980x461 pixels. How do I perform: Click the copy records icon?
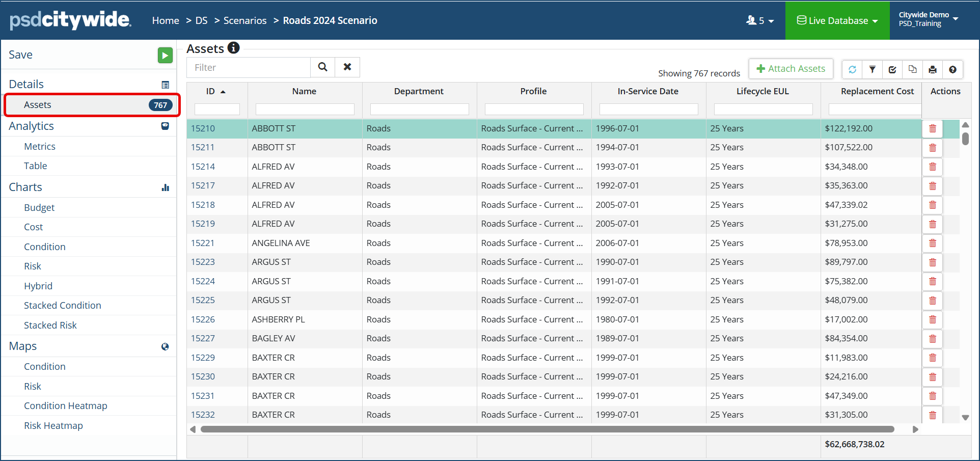pos(912,69)
